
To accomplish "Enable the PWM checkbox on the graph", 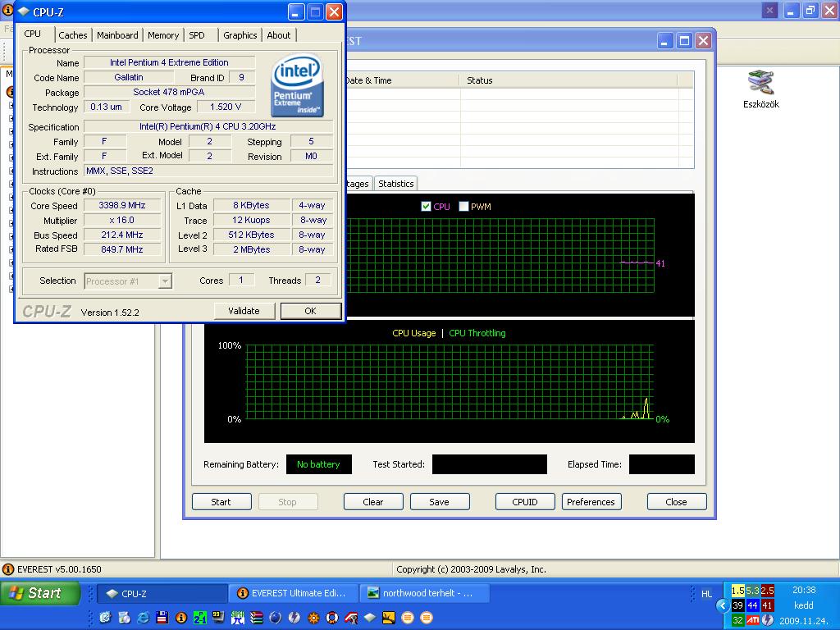I will pyautogui.click(x=464, y=206).
